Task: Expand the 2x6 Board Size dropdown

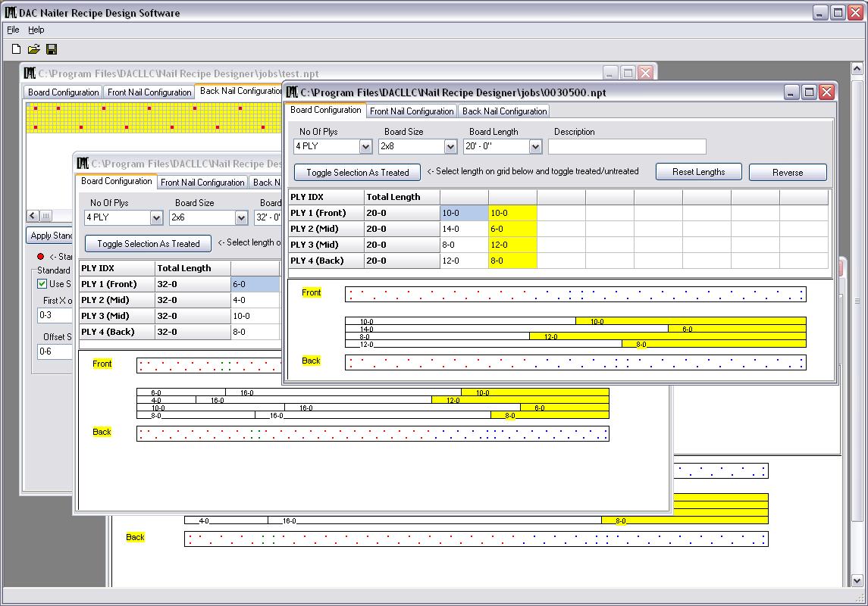Action: pyautogui.click(x=241, y=218)
